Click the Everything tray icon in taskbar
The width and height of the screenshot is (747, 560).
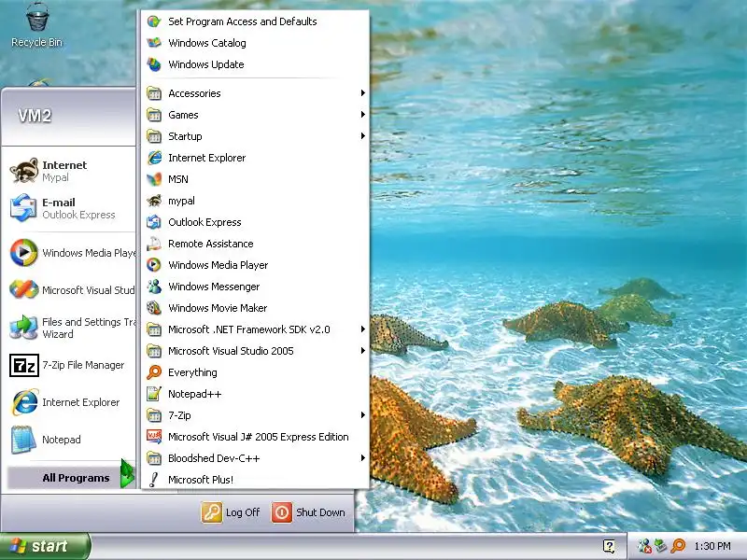[678, 546]
